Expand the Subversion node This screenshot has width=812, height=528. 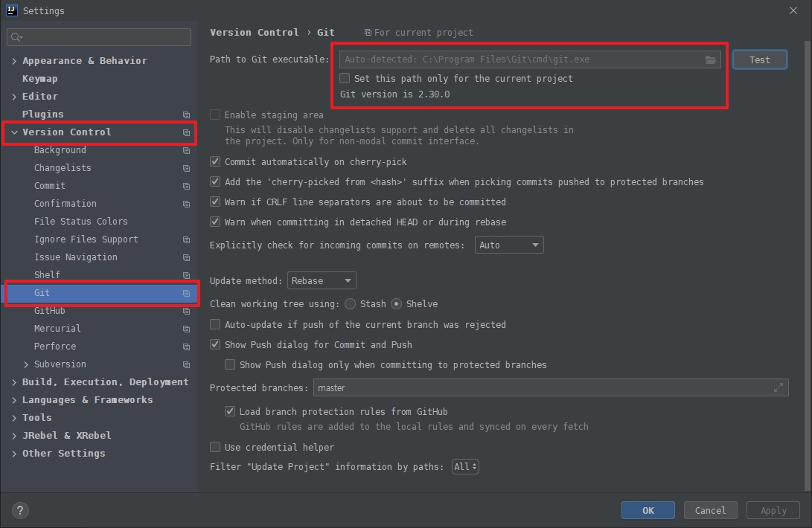(x=26, y=364)
